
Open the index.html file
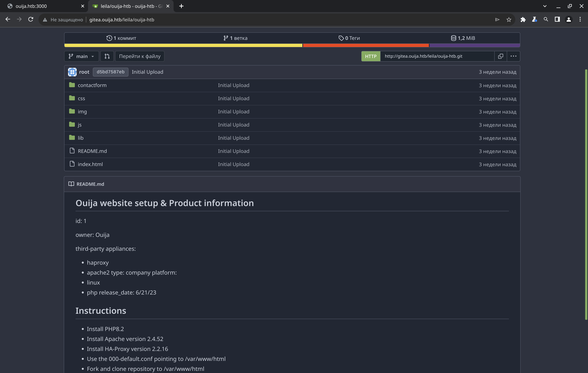pyautogui.click(x=90, y=164)
